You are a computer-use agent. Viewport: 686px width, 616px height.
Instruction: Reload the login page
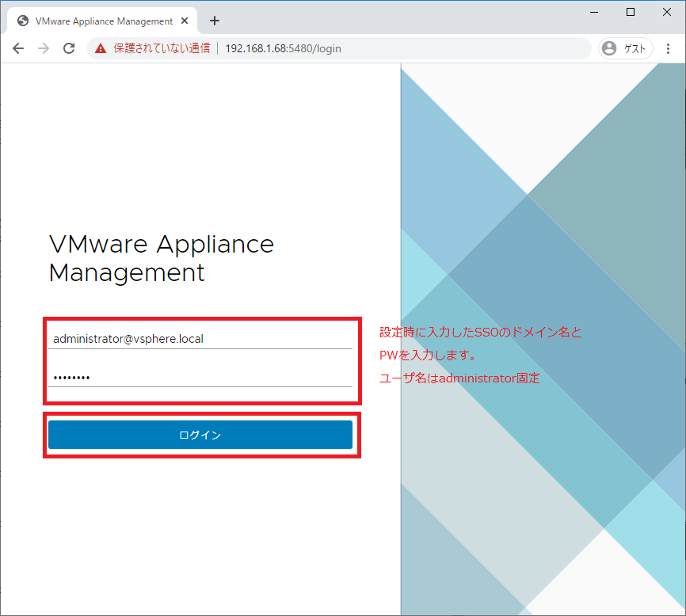(69, 48)
